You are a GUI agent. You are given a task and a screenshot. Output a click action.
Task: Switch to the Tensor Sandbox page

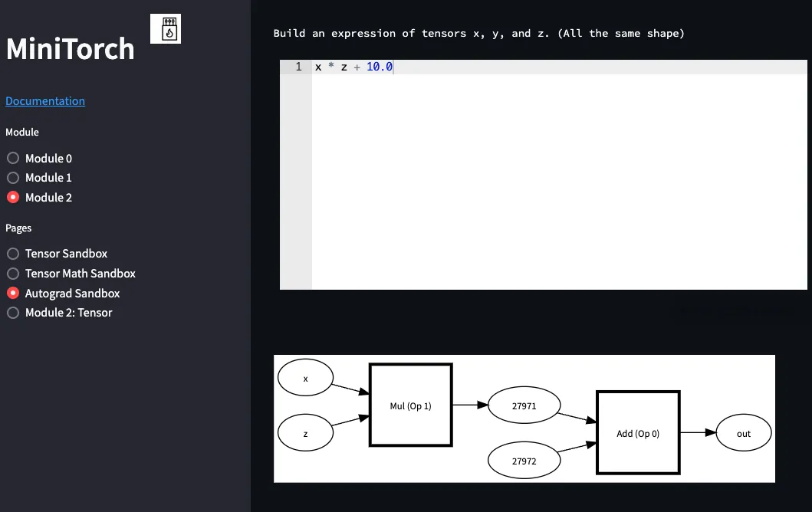click(13, 254)
